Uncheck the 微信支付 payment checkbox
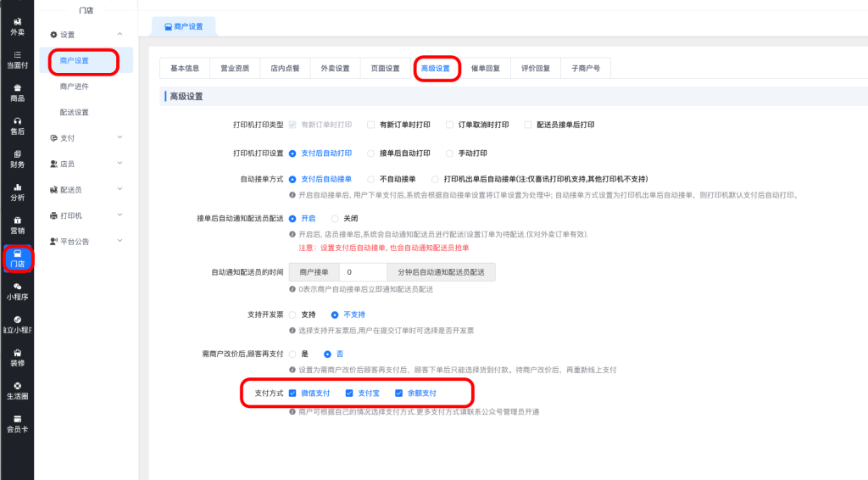This screenshot has height=480, width=868. click(x=292, y=393)
